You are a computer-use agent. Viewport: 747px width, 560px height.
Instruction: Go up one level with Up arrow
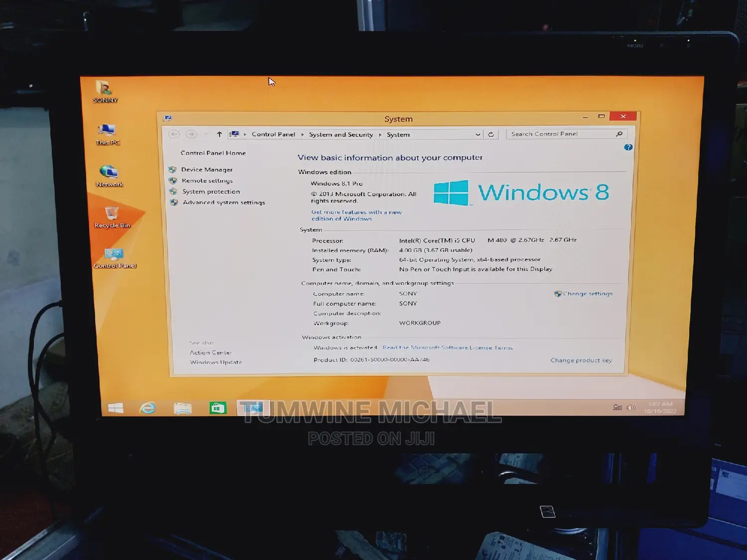coord(219,134)
